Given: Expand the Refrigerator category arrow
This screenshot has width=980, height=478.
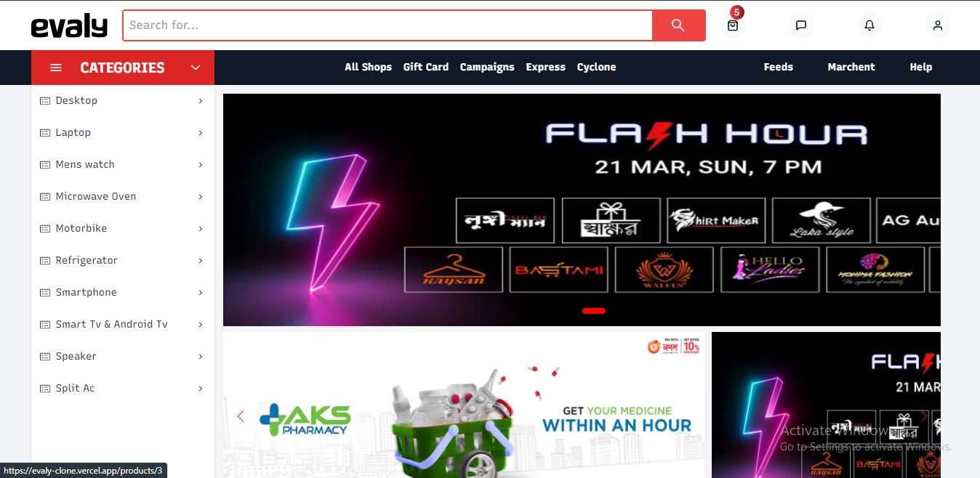Looking at the screenshot, I should tap(201, 261).
